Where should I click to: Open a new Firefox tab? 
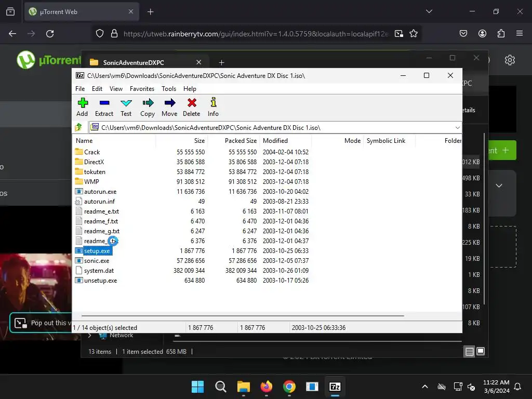pyautogui.click(x=150, y=12)
